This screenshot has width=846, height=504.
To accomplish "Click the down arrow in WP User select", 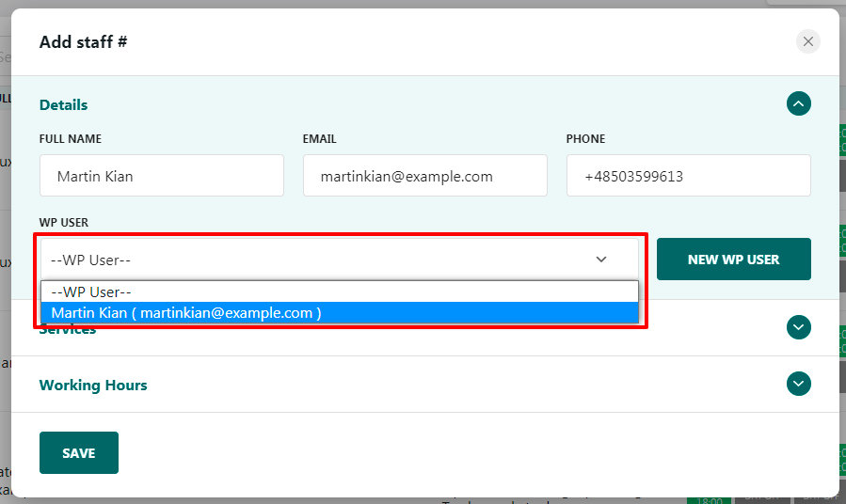I will tap(601, 260).
